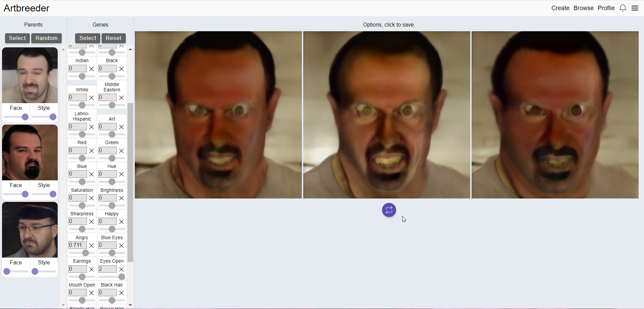Clear the White gene with its X
The width and height of the screenshot is (644, 309).
(92, 98)
